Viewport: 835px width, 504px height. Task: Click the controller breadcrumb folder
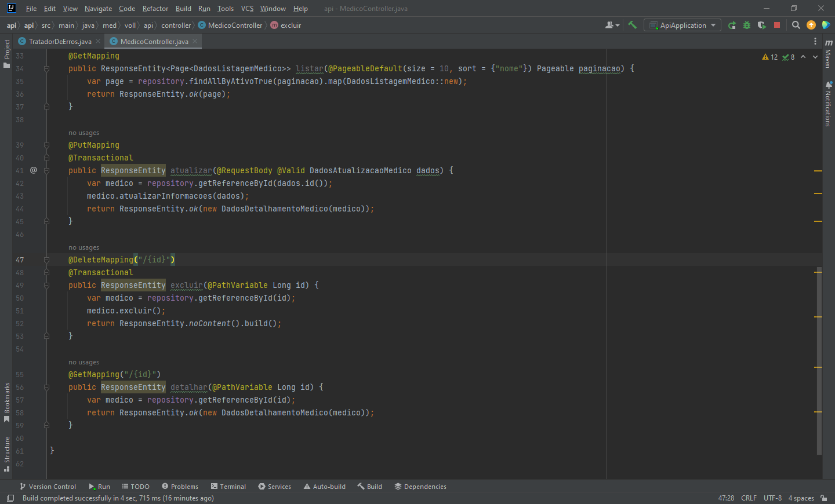pos(176,25)
